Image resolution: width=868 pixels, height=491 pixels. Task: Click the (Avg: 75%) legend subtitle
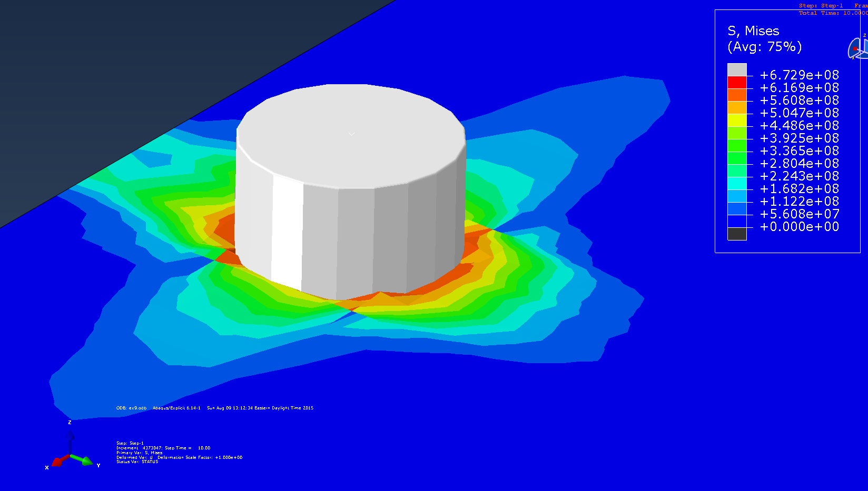pyautogui.click(x=764, y=47)
